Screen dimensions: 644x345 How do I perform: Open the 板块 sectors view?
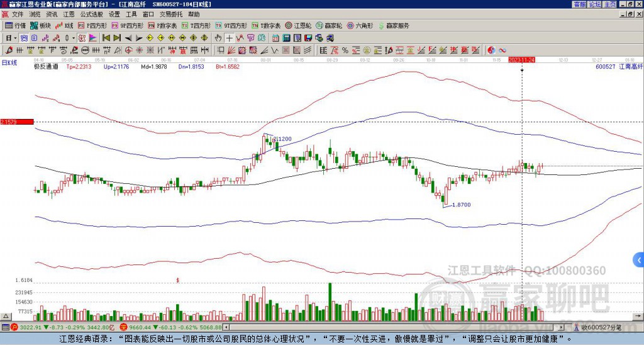pyautogui.click(x=40, y=25)
